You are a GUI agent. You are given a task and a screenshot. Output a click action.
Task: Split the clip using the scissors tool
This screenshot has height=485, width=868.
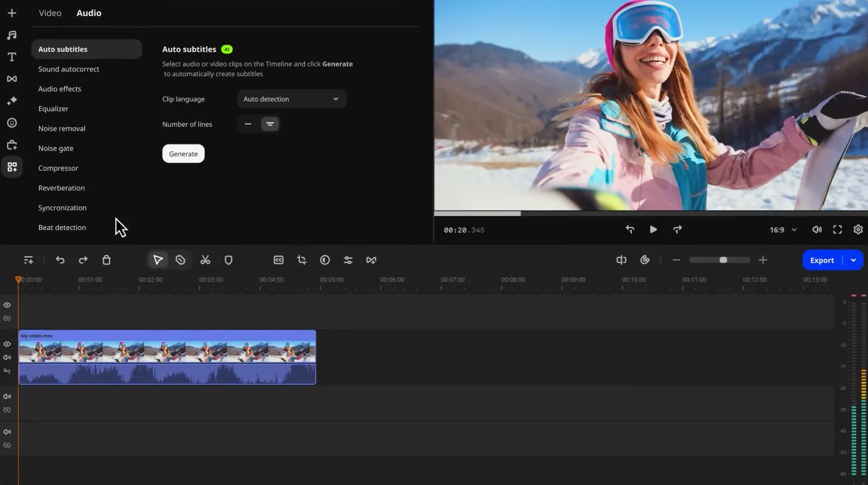205,259
